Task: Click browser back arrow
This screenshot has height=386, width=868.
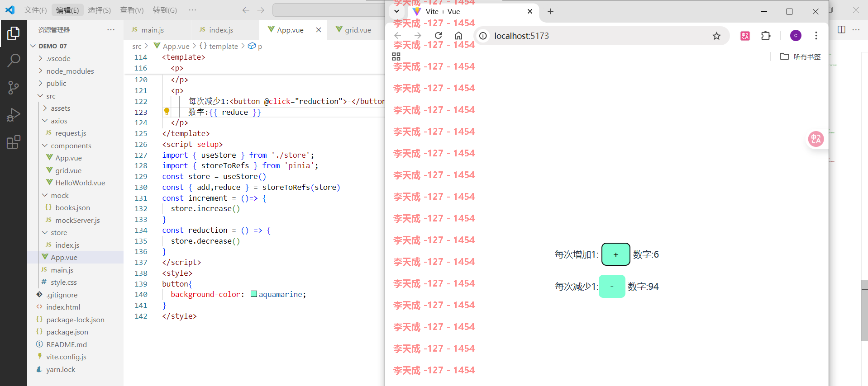Action: coord(398,35)
